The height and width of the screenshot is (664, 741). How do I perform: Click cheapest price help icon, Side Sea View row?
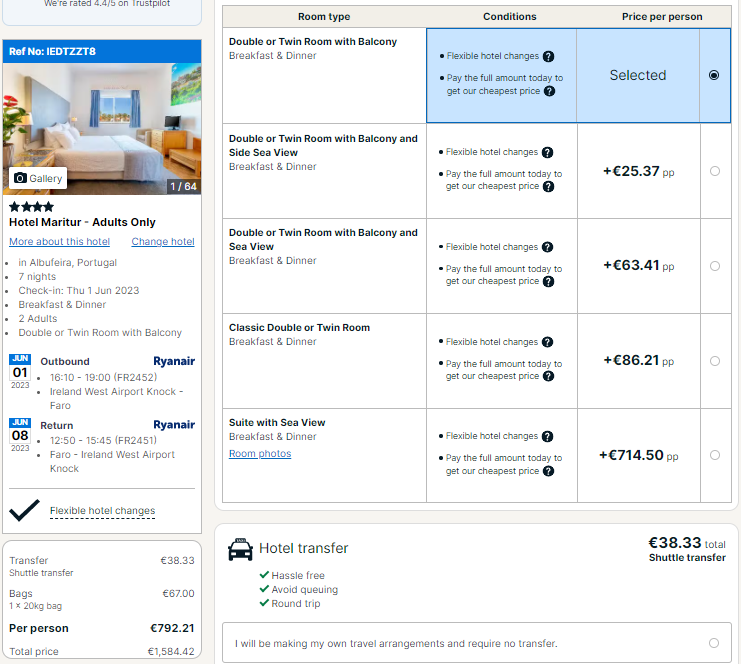[548, 187]
